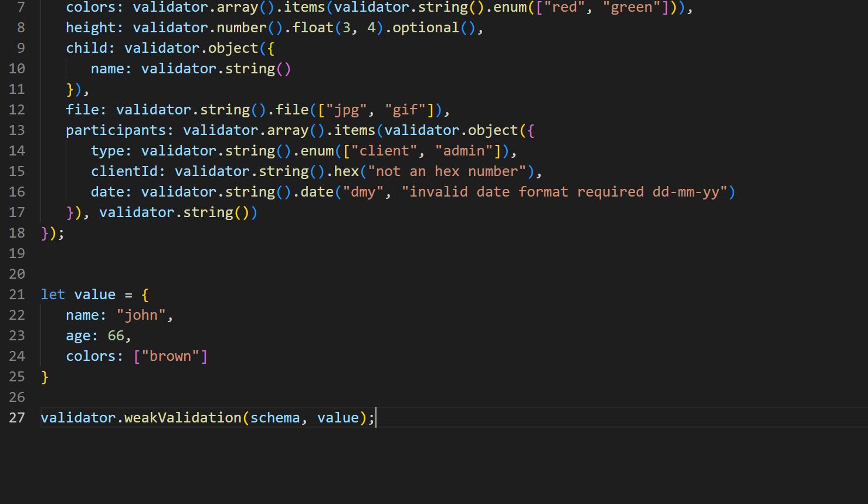
Task: Click the schema argument on line 27
Action: click(276, 418)
